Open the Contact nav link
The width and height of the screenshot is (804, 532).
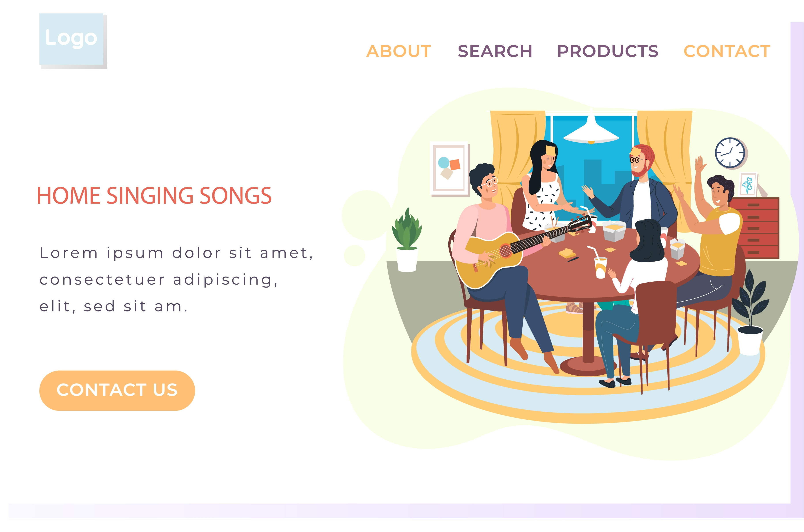tap(727, 51)
